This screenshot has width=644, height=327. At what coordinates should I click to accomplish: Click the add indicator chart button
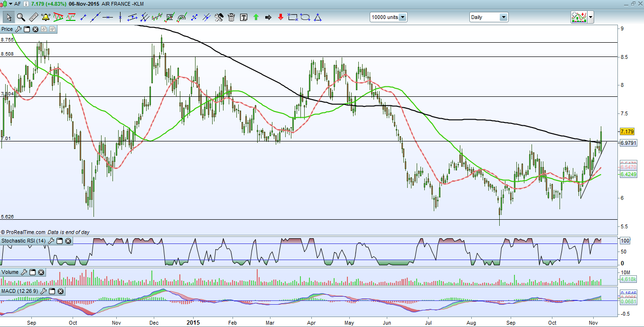(579, 17)
